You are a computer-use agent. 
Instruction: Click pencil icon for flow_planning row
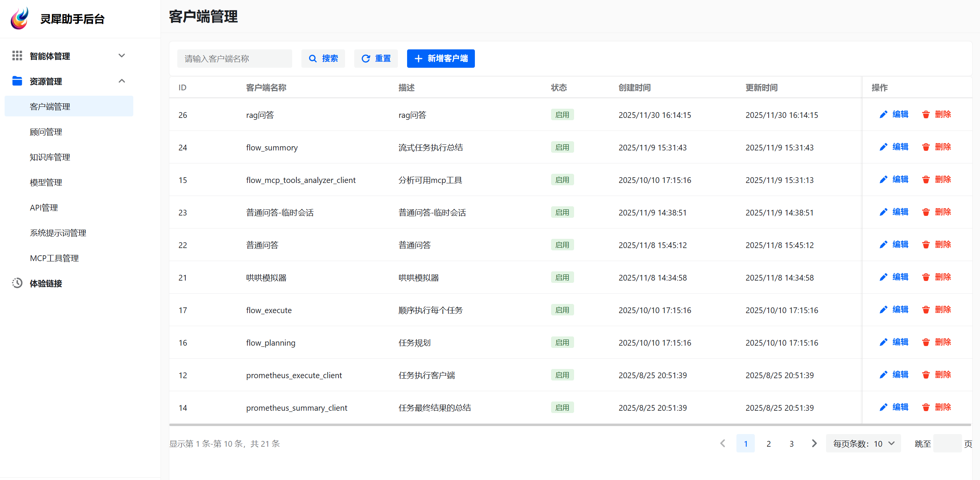pos(883,343)
